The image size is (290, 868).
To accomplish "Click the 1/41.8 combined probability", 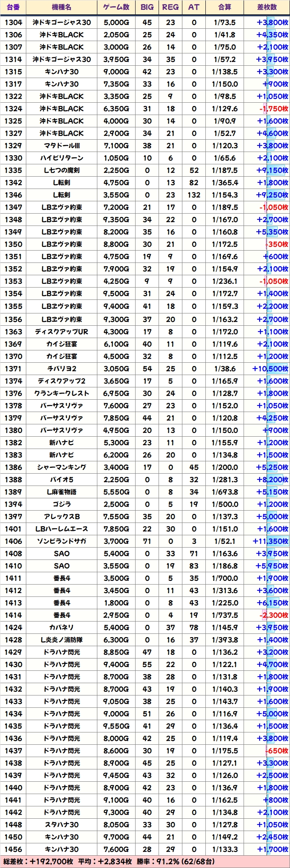I will [225, 35].
